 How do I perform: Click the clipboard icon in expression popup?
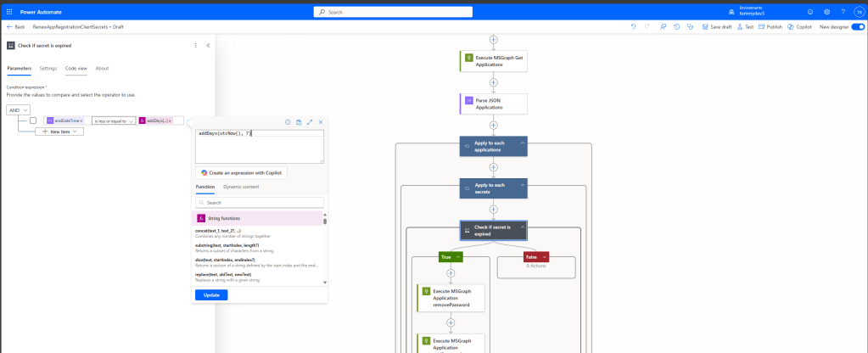(x=299, y=121)
